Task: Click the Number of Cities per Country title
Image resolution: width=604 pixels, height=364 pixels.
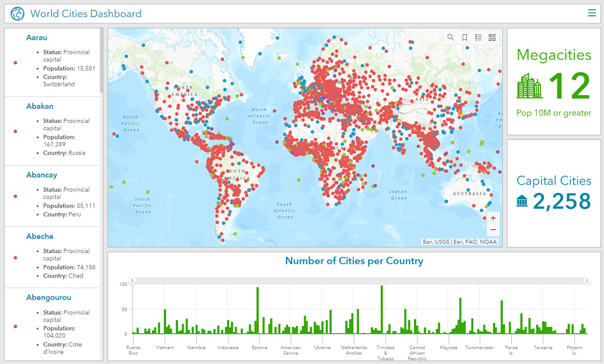Action: click(354, 260)
